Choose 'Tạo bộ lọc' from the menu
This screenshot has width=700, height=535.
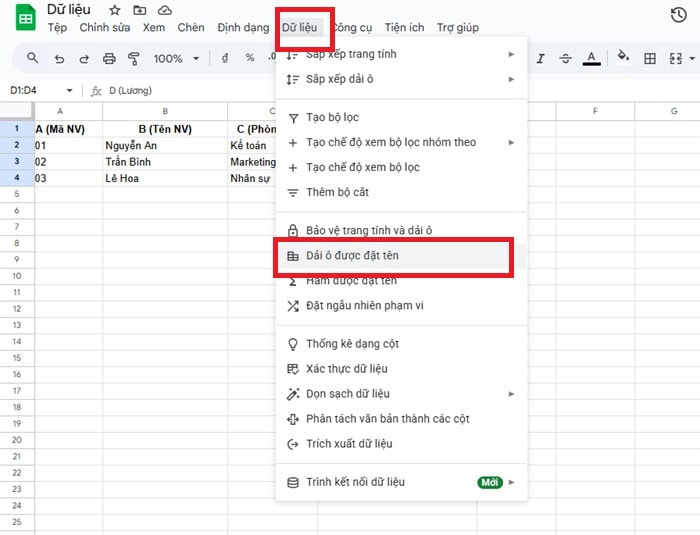(332, 118)
